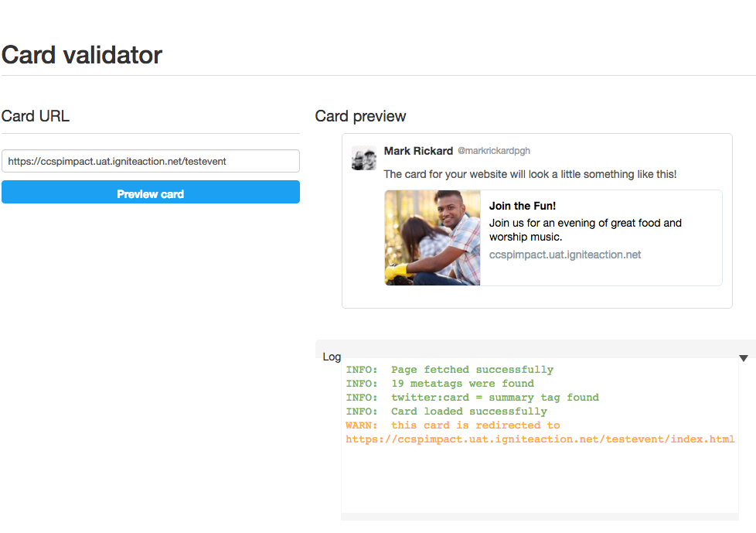Screen dimensions: 756x533
Task: Click the Mark Rickard display name
Action: 418,151
